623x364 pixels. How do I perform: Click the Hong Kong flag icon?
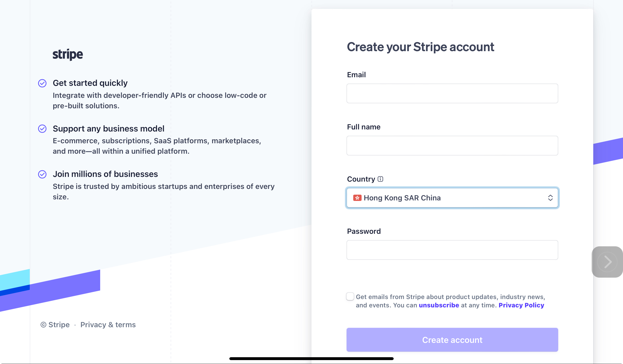[x=357, y=198]
